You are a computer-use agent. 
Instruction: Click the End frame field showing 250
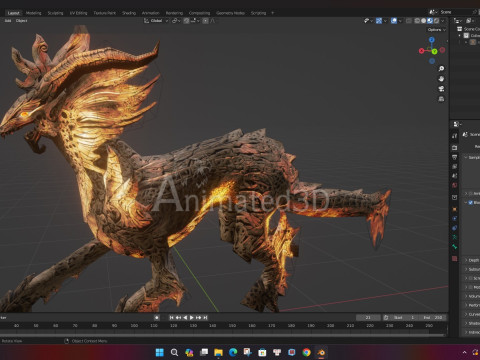tap(433, 318)
